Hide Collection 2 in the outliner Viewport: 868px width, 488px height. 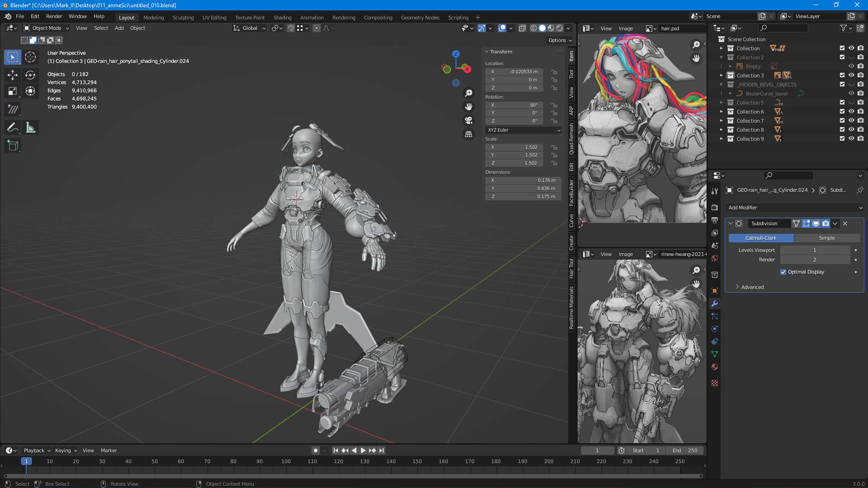click(851, 57)
